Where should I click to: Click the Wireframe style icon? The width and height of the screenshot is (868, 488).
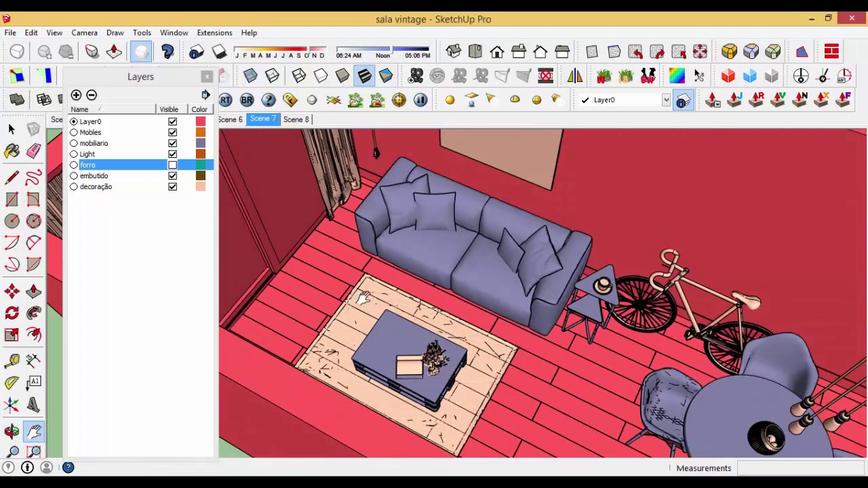pyautogui.click(x=299, y=76)
